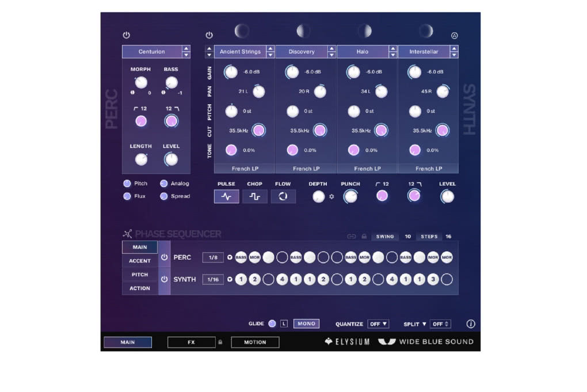Click the PERC rate 1/8 field
The image size is (587, 392).
213,257
